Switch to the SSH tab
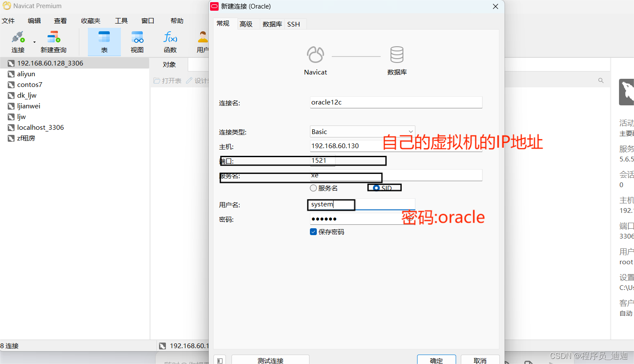This screenshot has width=634, height=364. (294, 24)
